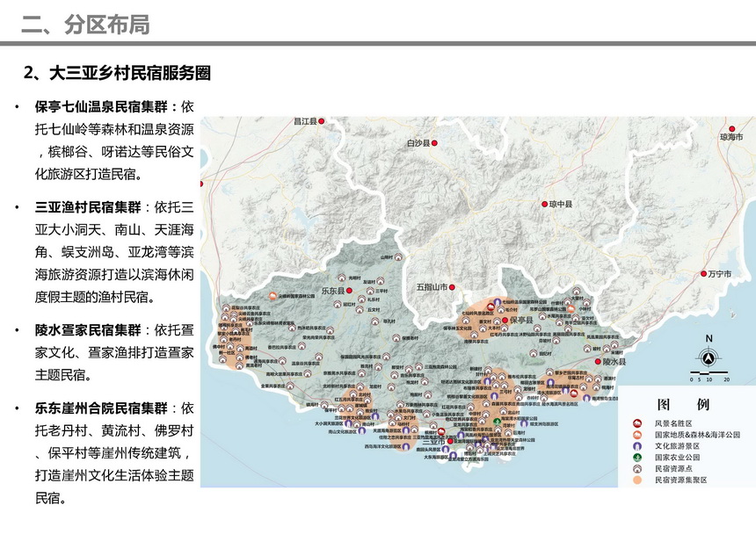
Task: Click the 国家地质&森林&海洋公园 legend label
Action: click(x=697, y=435)
